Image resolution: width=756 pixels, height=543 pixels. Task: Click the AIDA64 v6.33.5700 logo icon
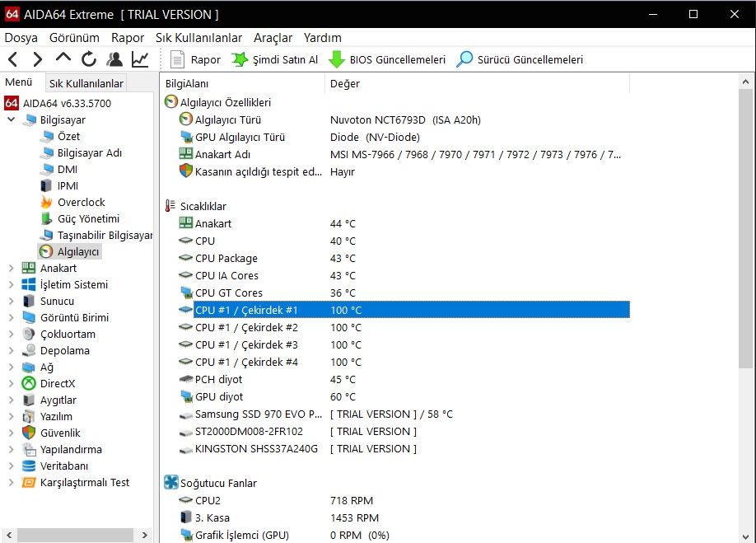pyautogui.click(x=12, y=103)
